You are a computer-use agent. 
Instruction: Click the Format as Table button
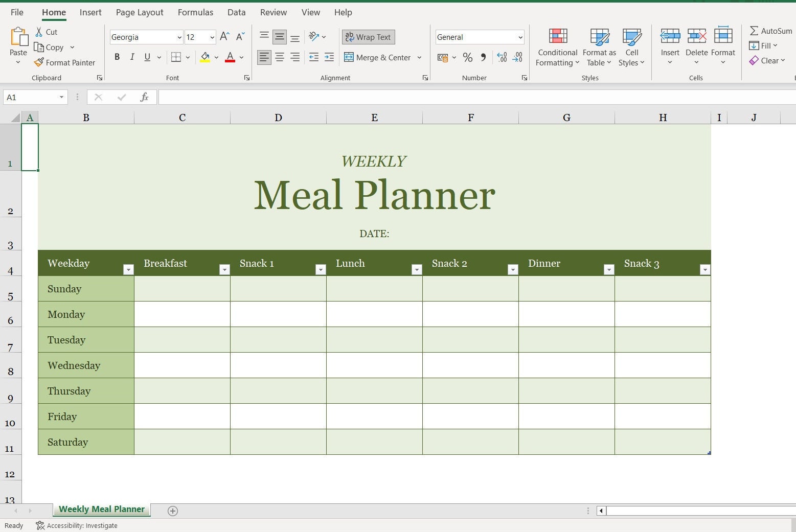(599, 47)
